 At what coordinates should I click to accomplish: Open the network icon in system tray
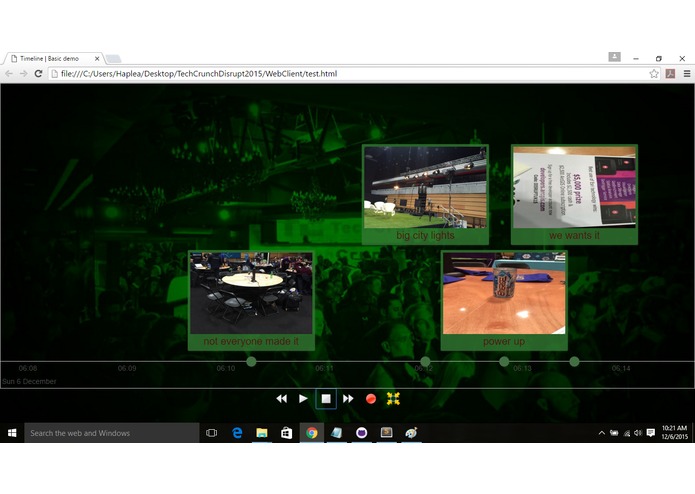tap(626, 433)
